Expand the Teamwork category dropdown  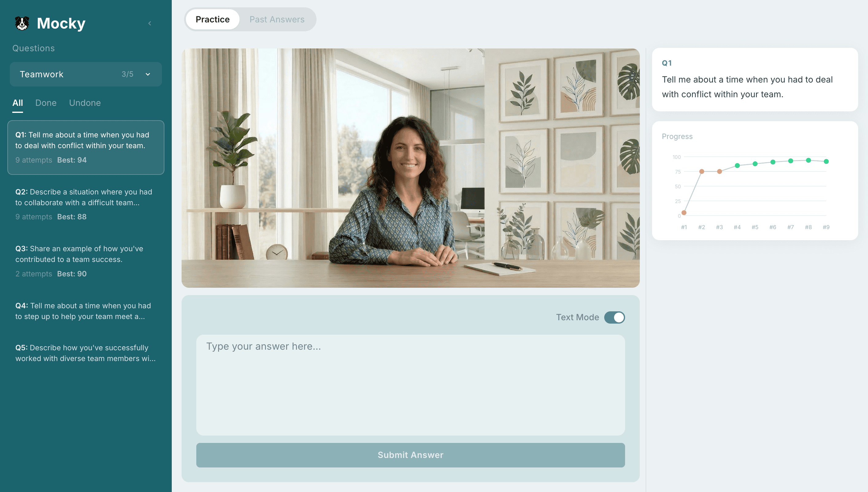(x=86, y=74)
